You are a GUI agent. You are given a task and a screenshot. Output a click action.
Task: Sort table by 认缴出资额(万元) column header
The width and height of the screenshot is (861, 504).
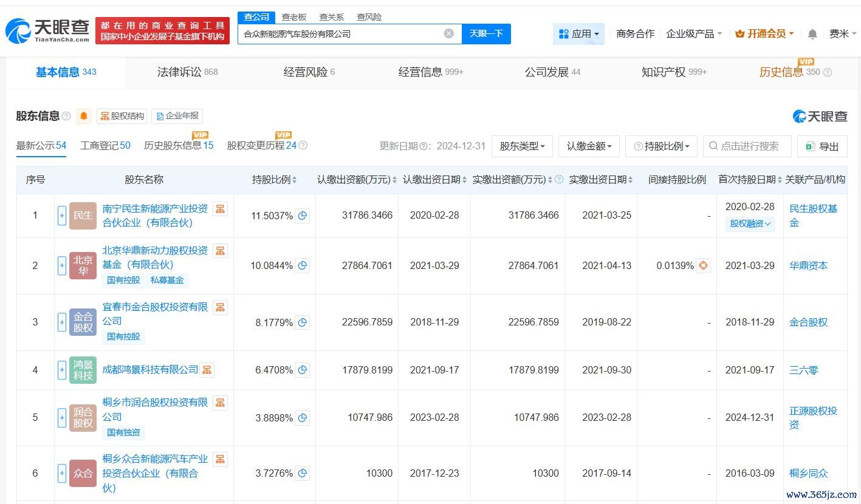pyautogui.click(x=357, y=180)
